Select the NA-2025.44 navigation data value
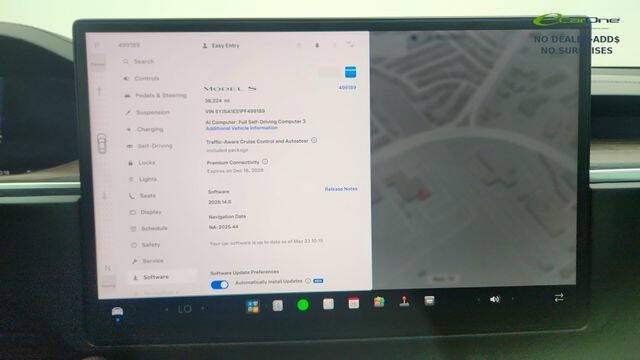Image resolution: width=640 pixels, height=360 pixels. coord(224,227)
